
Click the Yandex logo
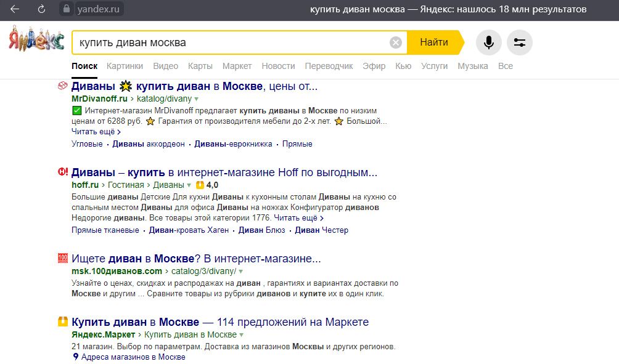35,39
